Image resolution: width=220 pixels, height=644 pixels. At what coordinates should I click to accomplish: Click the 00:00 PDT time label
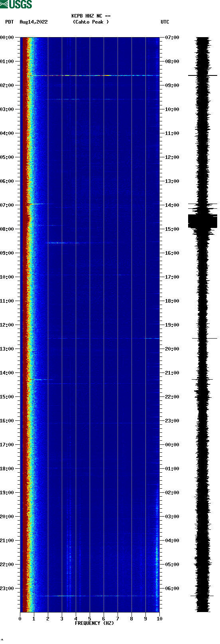tap(7, 38)
